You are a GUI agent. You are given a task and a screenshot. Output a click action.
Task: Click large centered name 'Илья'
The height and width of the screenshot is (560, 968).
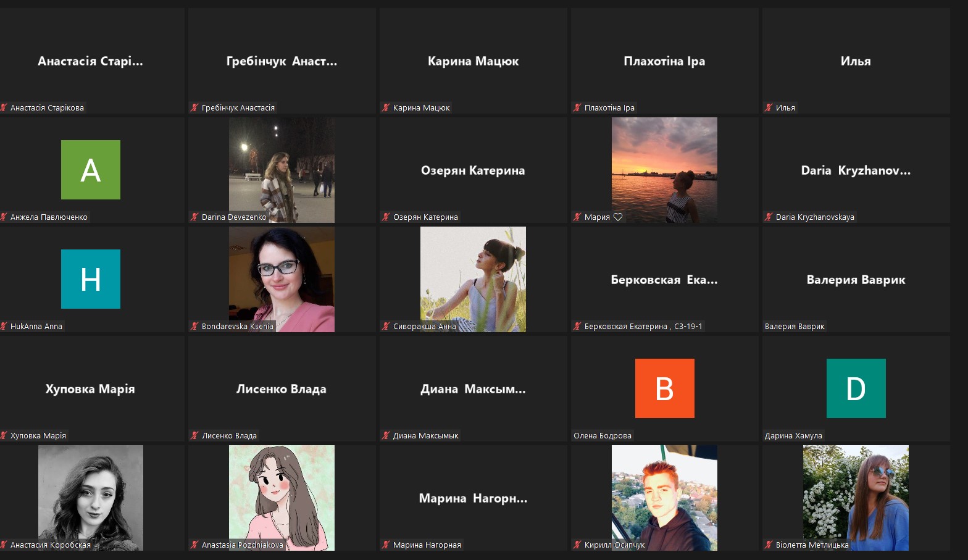click(x=856, y=61)
